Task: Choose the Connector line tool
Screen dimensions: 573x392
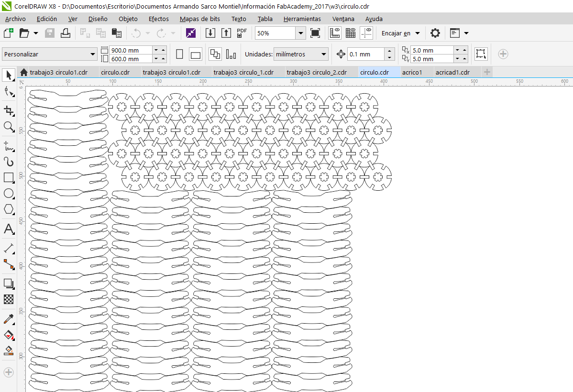Action: point(9,264)
